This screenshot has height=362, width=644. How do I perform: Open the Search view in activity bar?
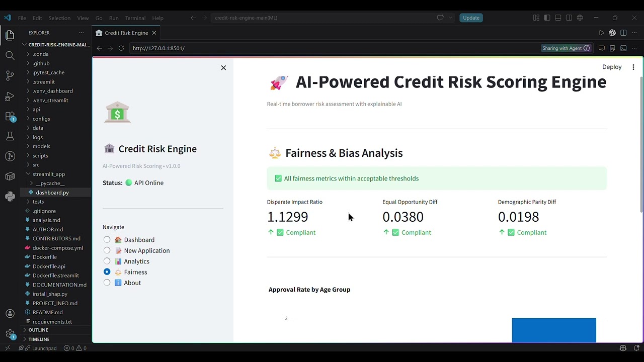point(10,55)
